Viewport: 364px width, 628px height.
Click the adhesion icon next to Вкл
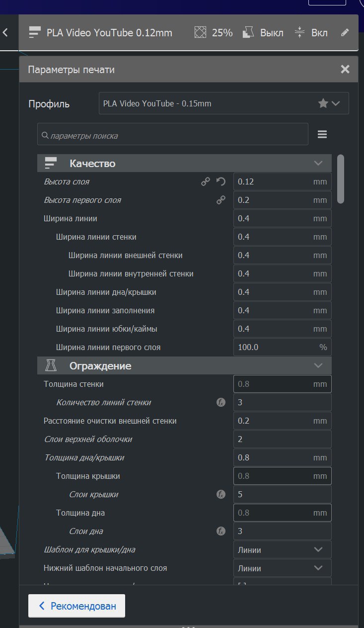pyautogui.click(x=299, y=33)
